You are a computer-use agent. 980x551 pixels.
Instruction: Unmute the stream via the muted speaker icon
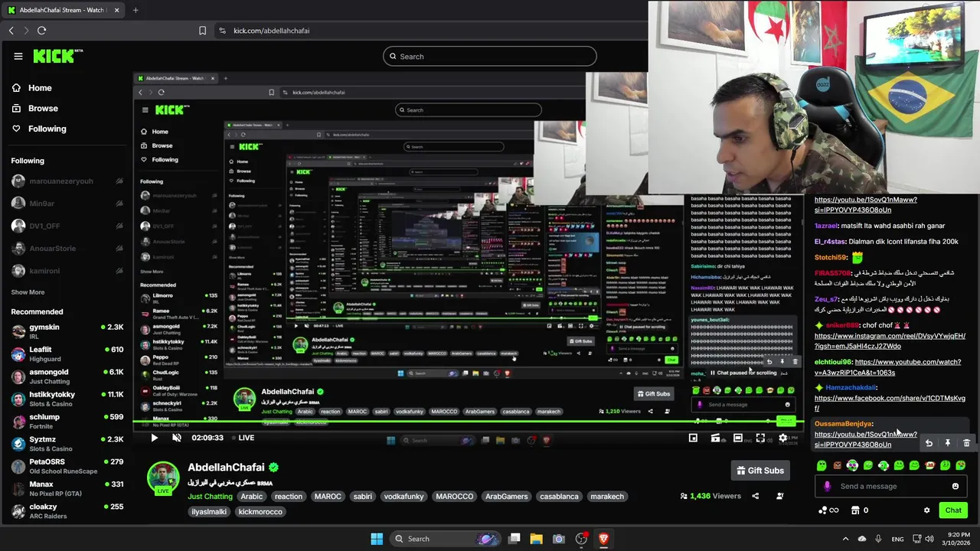click(x=177, y=438)
